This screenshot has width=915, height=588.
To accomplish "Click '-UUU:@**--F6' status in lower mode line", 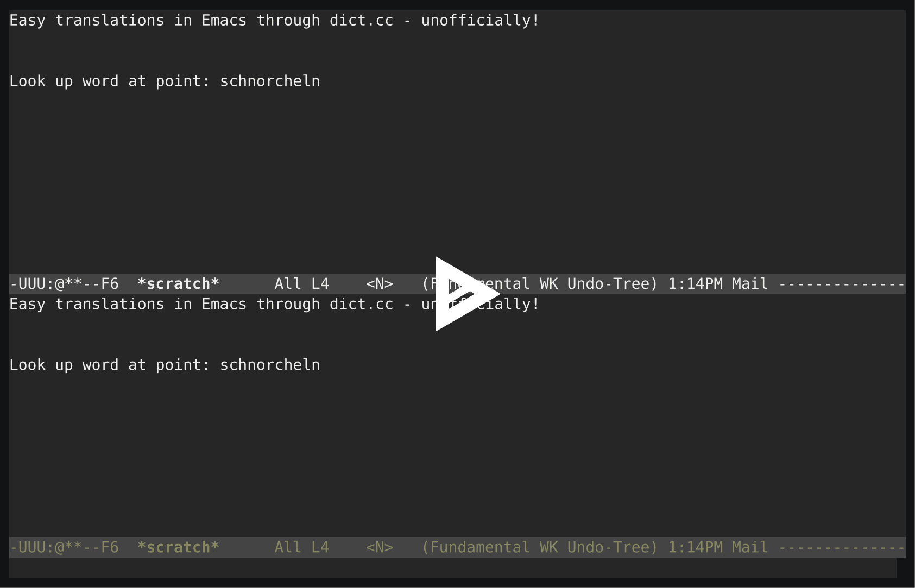I will pos(64,547).
